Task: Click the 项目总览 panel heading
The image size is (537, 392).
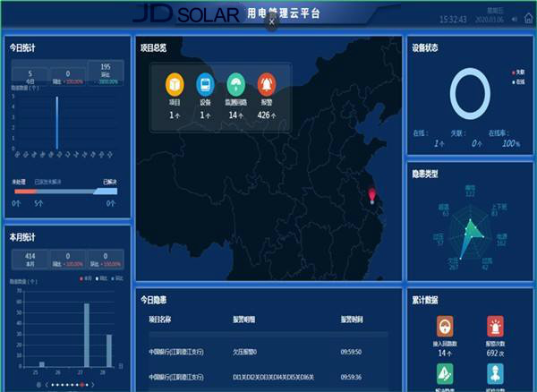Action: 153,48
